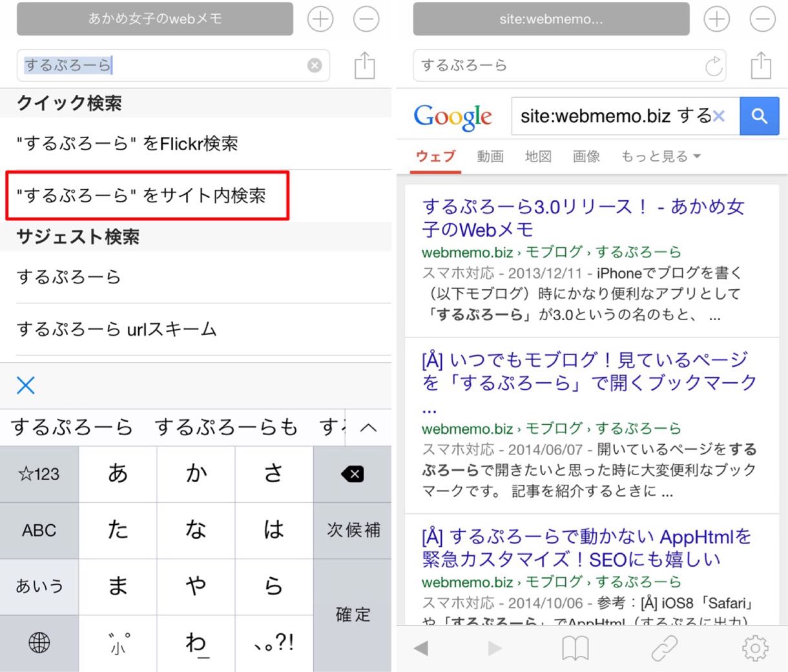Tap the さ key
Screen dimensions: 788x672
[x=274, y=474]
